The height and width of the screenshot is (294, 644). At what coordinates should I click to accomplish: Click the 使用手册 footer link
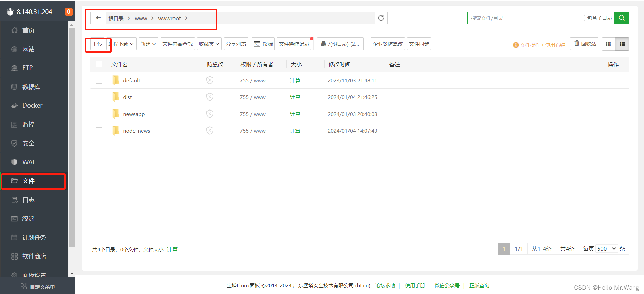pos(415,286)
